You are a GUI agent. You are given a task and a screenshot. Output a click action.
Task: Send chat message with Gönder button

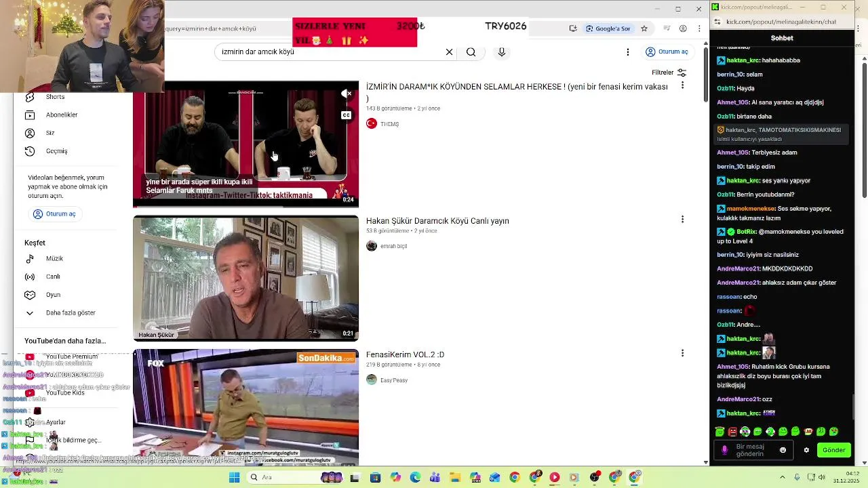833,450
